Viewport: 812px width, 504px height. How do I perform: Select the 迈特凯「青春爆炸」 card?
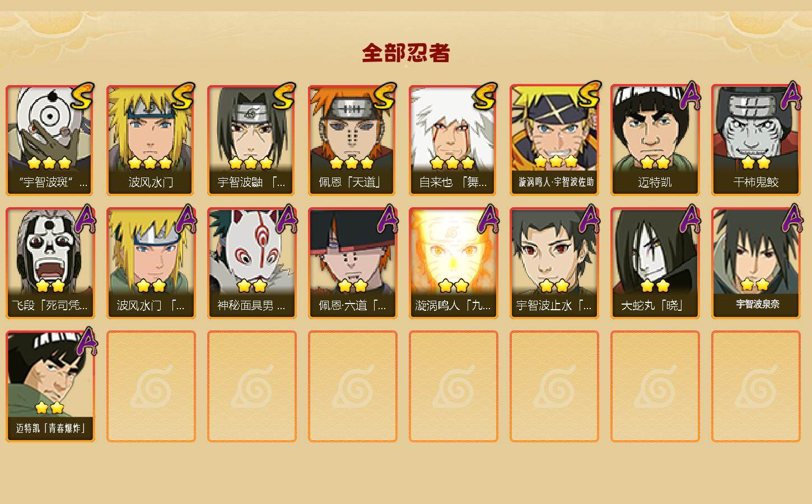pyautogui.click(x=50, y=386)
